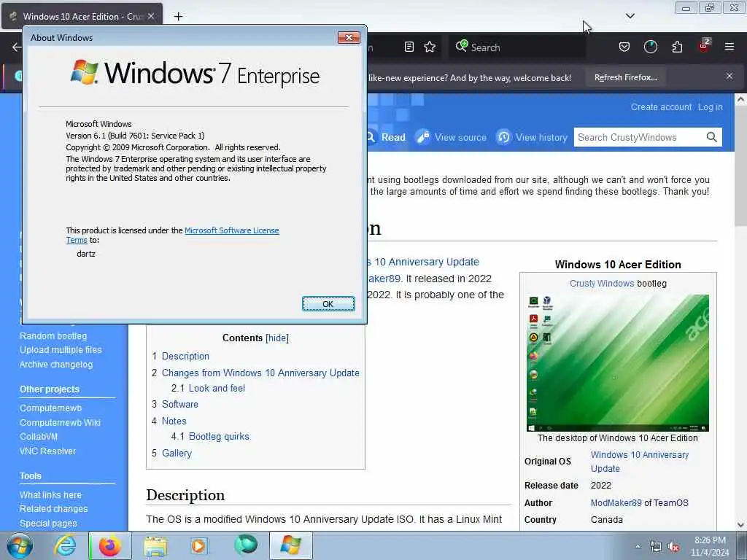Open the ModMaker89 author link
747x560 pixels.
coord(616,503)
